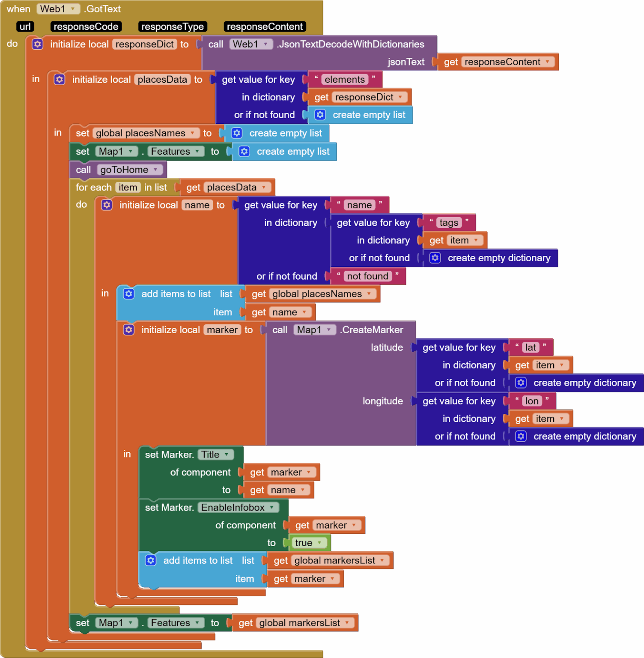Click gear on add items to placesNames list
The image size is (644, 658).
[x=129, y=293]
